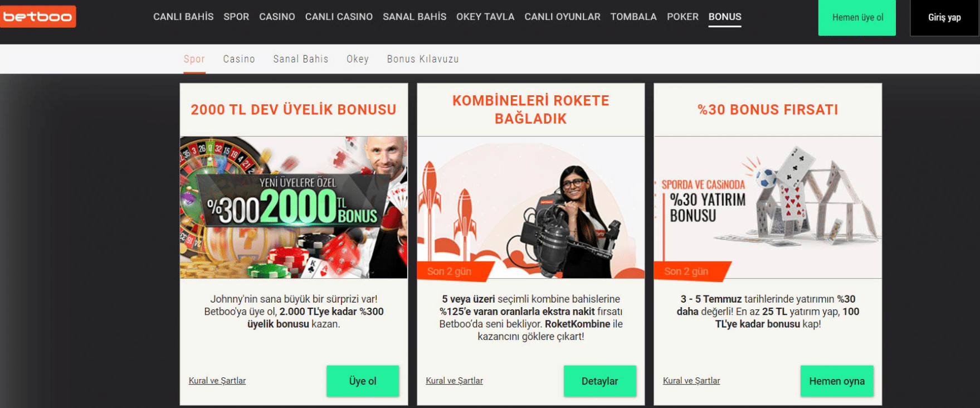
Task: Click the Hemen üye ol button
Action: 857,18
